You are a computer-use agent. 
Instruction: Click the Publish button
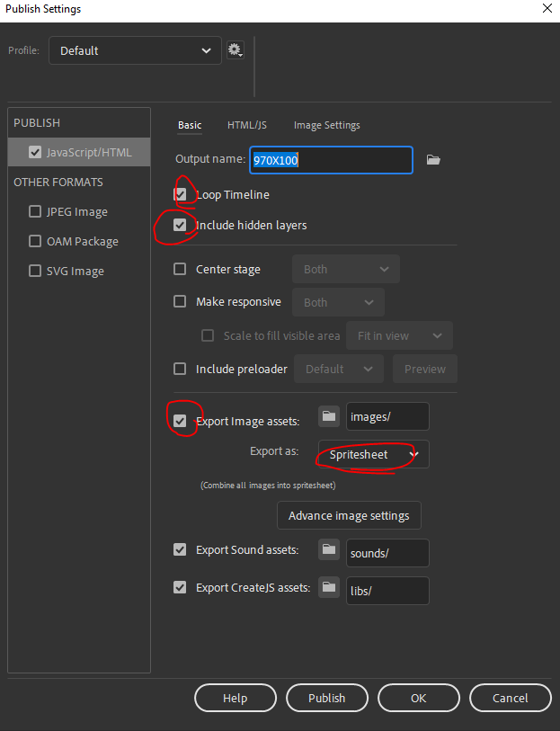[x=327, y=698]
